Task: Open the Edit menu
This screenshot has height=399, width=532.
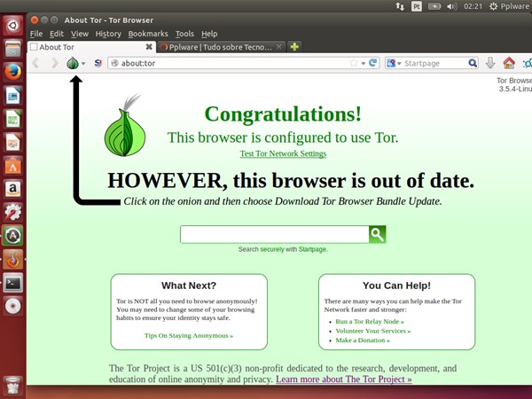Action: coord(57,34)
